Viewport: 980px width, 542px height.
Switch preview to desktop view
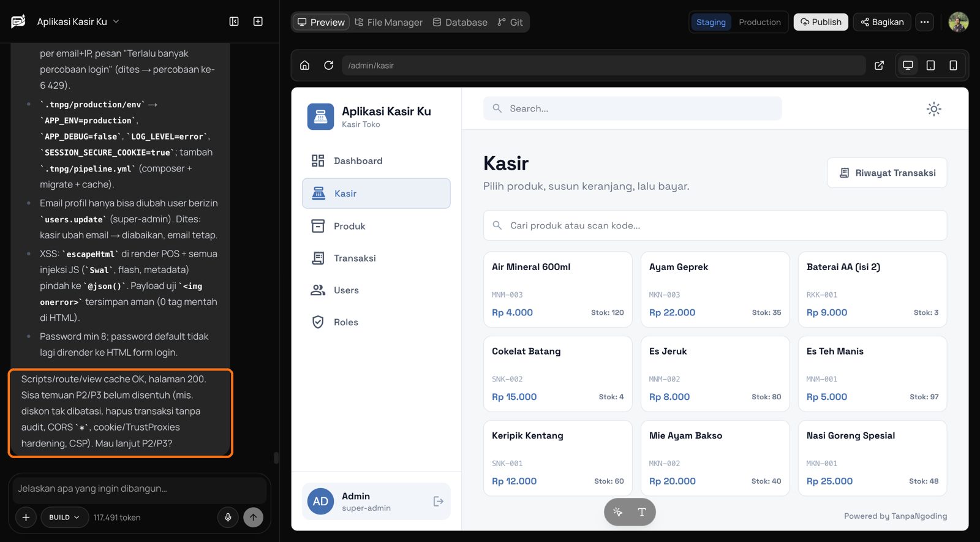pos(908,66)
